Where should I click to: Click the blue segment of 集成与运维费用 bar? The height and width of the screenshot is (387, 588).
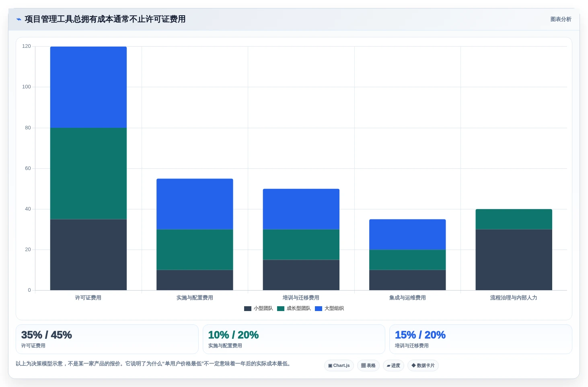[407, 235]
